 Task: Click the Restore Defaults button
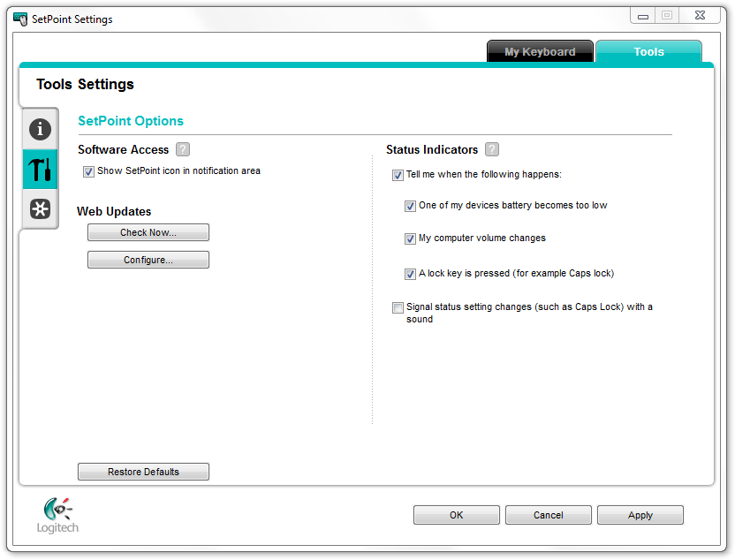coord(143,472)
